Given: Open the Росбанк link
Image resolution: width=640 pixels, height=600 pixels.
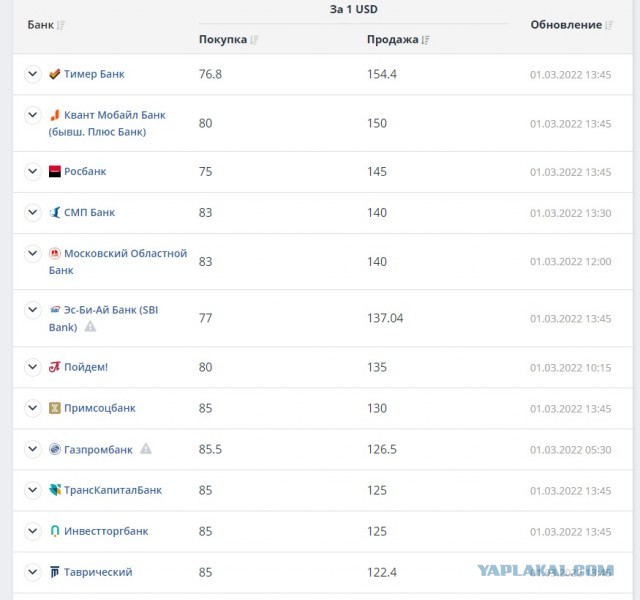Looking at the screenshot, I should coord(85,171).
